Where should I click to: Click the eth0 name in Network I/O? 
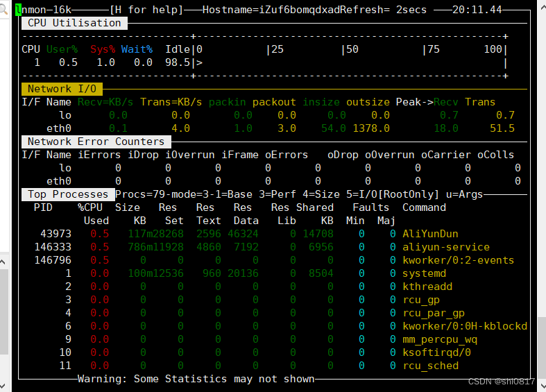tap(59, 128)
